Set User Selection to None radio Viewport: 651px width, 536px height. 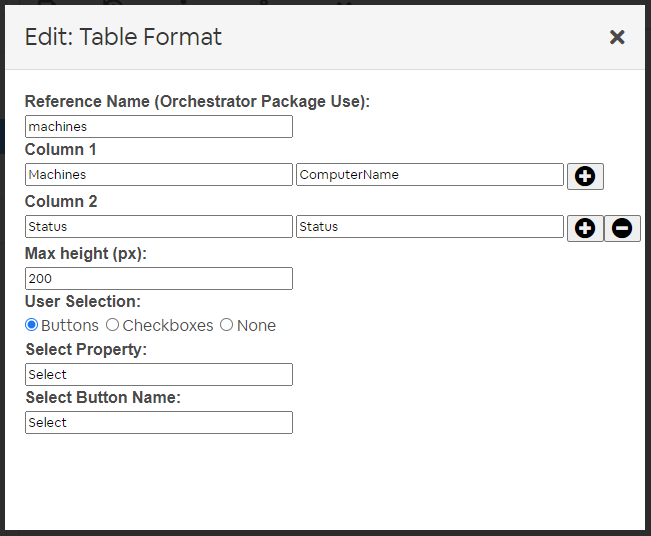(226, 325)
